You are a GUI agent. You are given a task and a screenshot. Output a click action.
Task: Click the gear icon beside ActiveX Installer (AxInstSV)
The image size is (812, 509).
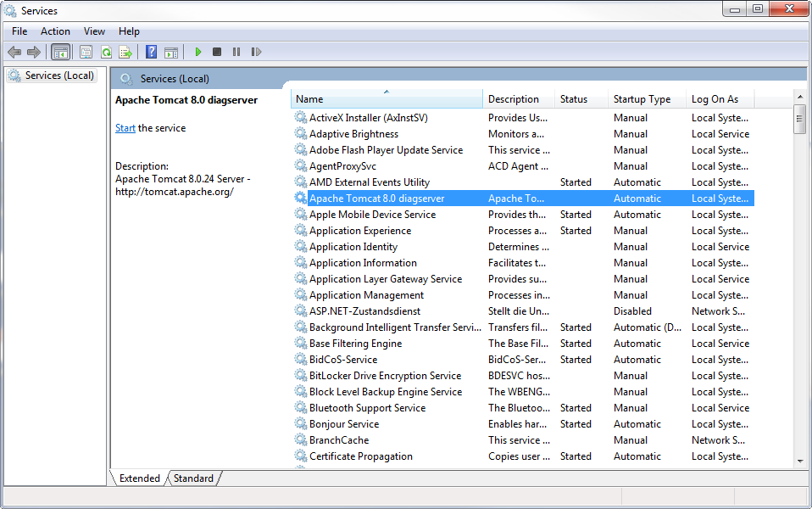301,118
